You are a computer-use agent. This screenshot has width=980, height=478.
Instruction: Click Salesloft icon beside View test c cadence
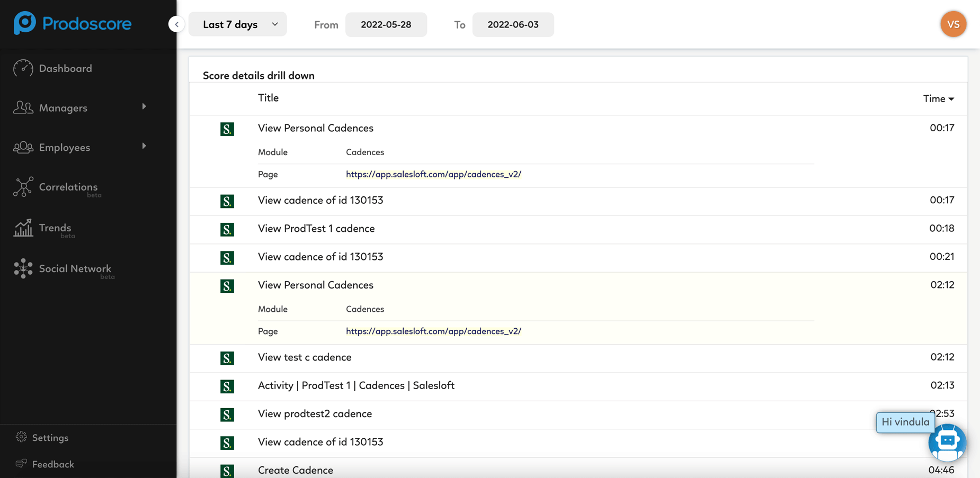[227, 358]
